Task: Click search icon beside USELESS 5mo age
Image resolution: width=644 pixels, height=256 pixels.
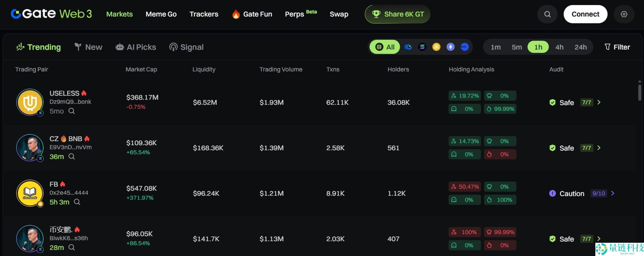Action: coord(71,111)
